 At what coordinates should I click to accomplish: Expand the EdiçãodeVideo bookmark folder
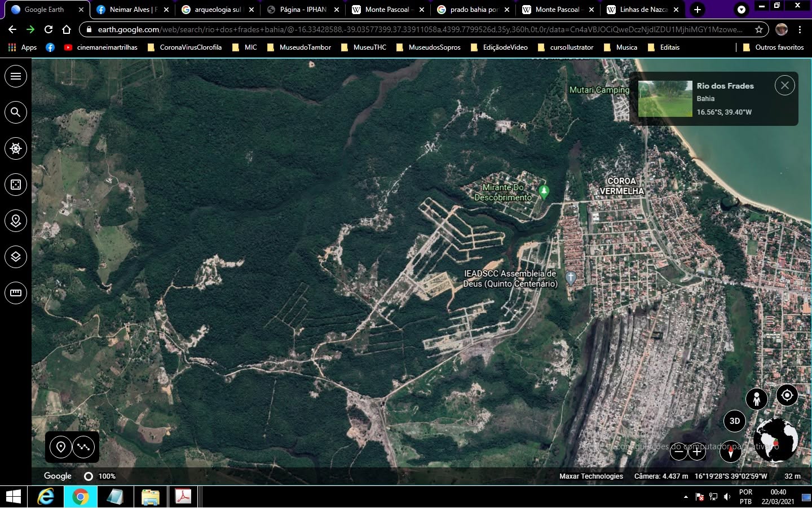(500, 47)
